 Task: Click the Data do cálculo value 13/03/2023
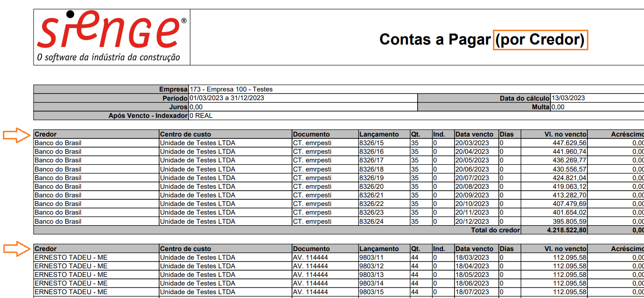[x=568, y=98]
